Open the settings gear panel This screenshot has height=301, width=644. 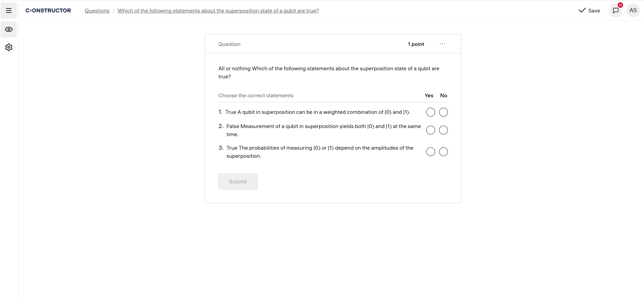[x=9, y=47]
